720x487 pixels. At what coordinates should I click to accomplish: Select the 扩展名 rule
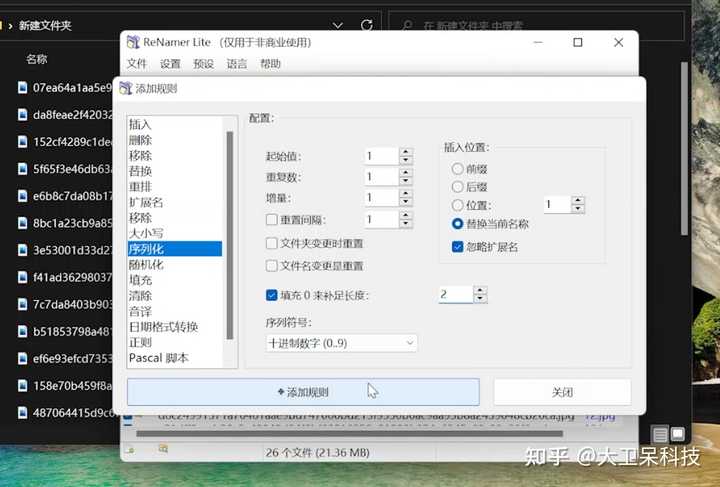(175, 202)
